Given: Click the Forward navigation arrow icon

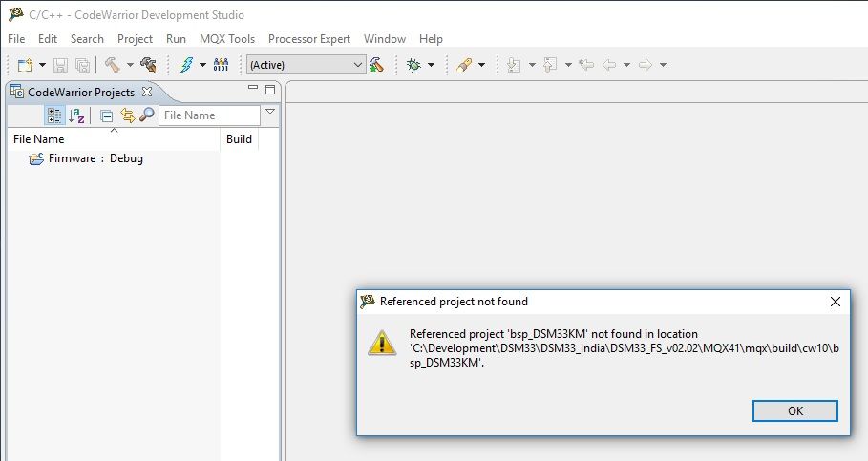Looking at the screenshot, I should 646,65.
